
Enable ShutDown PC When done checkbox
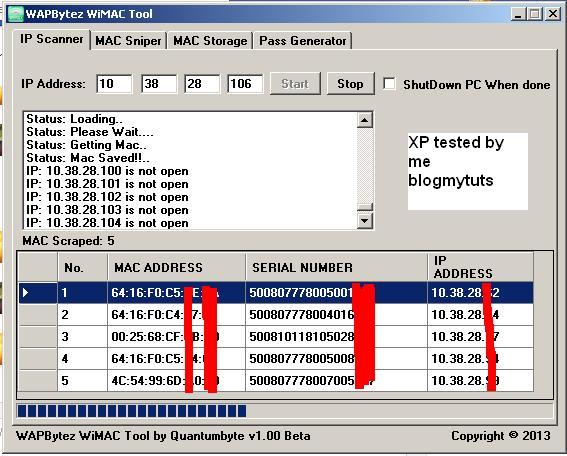[x=389, y=84]
